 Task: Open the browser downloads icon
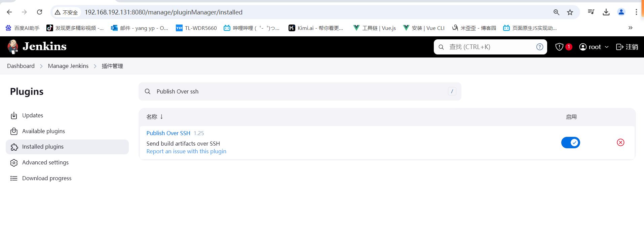(606, 12)
